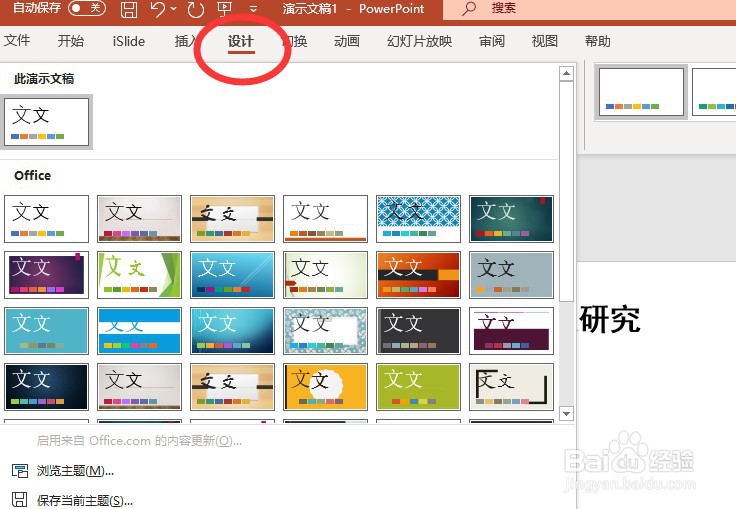The width and height of the screenshot is (736, 509).
Task: Apply the dark charcoal gray theme
Action: 418,331
